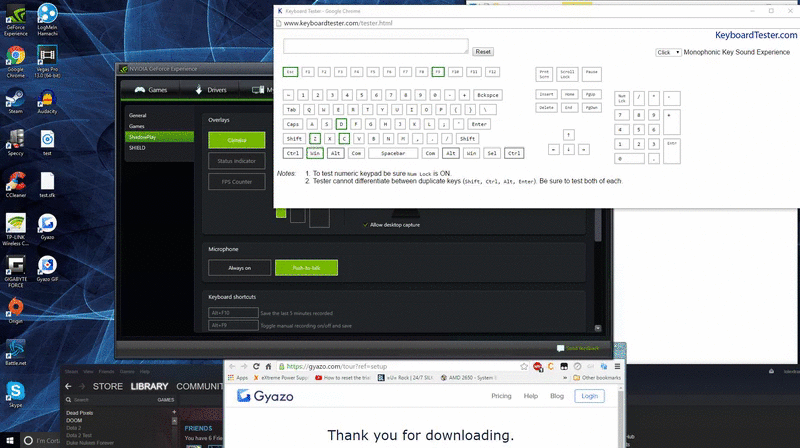Toggle FPS Counter overlay
800x448 pixels.
237,182
